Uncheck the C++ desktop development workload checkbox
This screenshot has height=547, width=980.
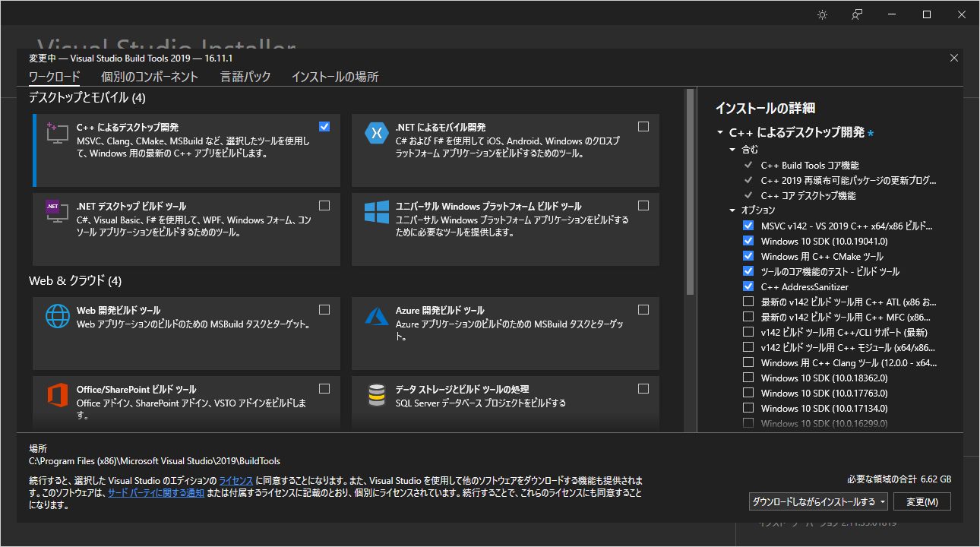(x=324, y=126)
